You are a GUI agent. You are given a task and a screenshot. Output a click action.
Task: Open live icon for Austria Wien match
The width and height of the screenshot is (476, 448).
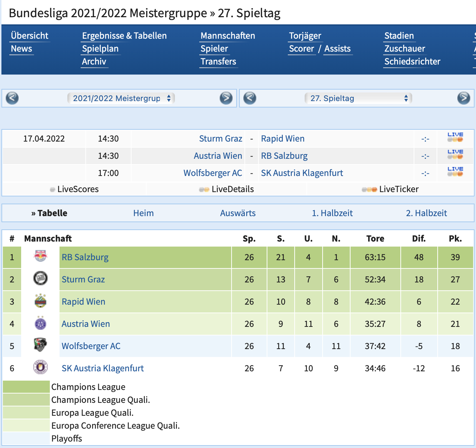455,154
